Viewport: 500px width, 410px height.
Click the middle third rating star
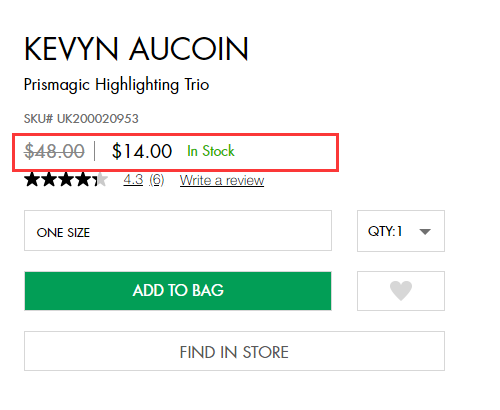click(x=66, y=180)
